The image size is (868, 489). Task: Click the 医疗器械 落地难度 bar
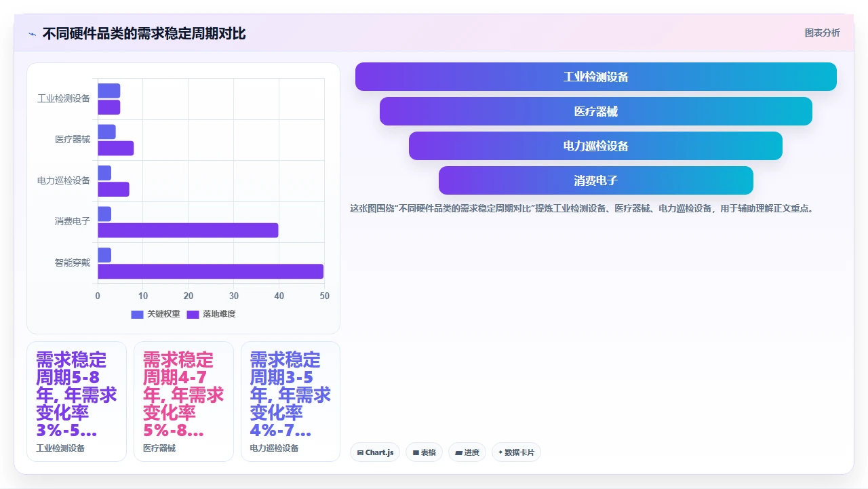coord(116,149)
